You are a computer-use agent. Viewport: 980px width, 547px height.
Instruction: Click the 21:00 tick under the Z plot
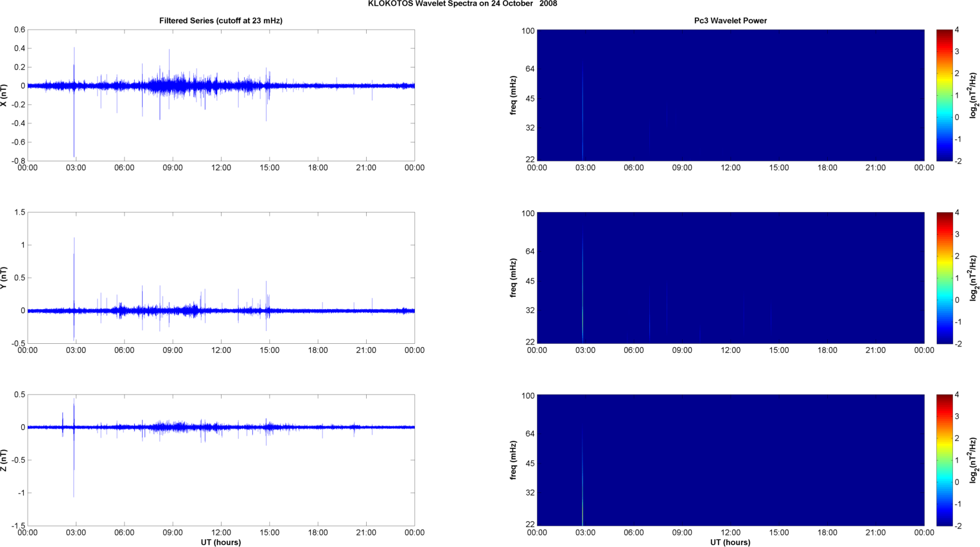click(x=366, y=532)
